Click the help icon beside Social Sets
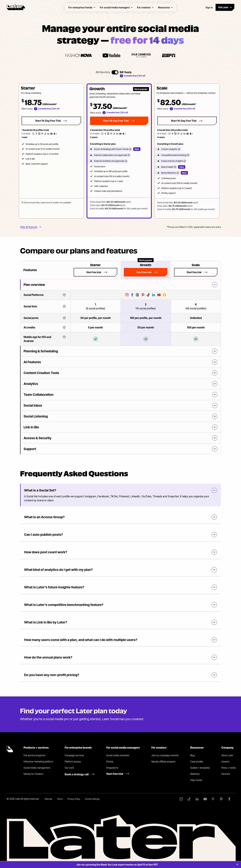This screenshot has width=241, height=868. click(x=64, y=306)
